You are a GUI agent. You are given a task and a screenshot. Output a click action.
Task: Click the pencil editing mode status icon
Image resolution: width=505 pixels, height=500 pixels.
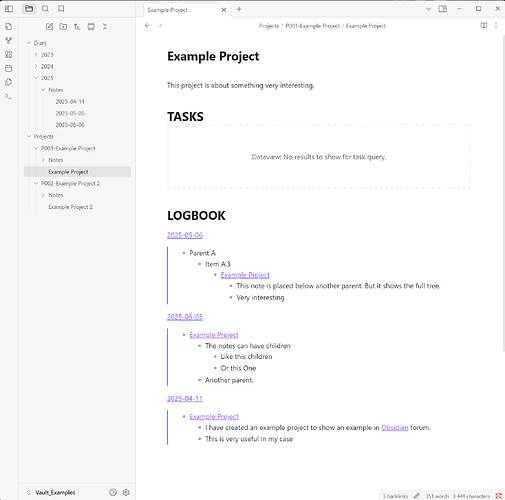[417, 496]
